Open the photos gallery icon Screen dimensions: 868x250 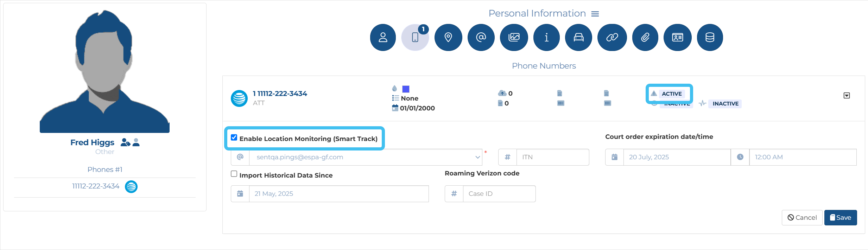click(514, 37)
